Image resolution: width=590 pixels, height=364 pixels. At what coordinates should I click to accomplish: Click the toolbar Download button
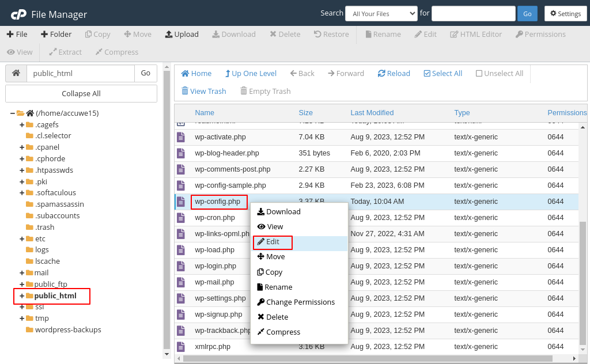click(x=234, y=34)
